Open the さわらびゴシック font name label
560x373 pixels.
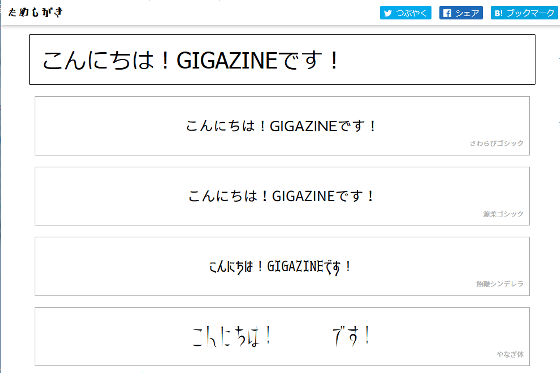coord(496,143)
